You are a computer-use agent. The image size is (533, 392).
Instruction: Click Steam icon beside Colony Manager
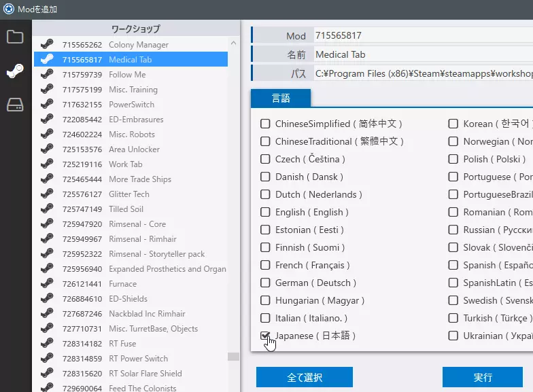tap(47, 45)
